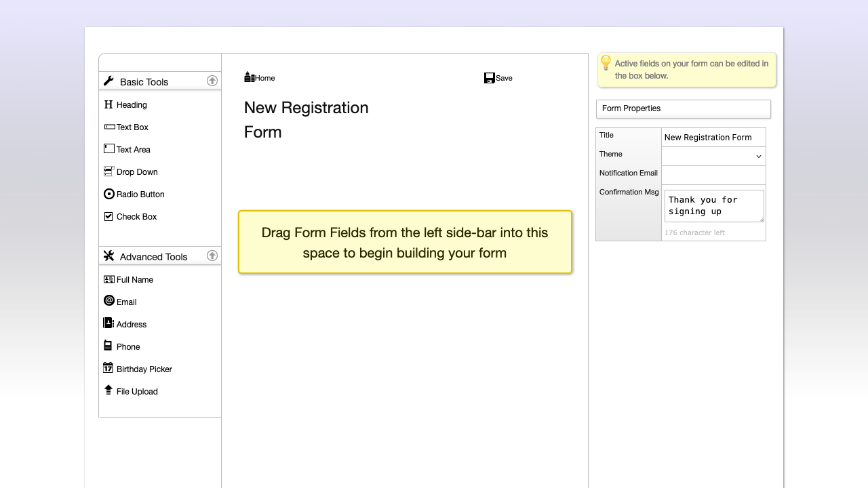Click the New Registration Form heading
The width and height of the screenshot is (868, 488).
(x=306, y=120)
